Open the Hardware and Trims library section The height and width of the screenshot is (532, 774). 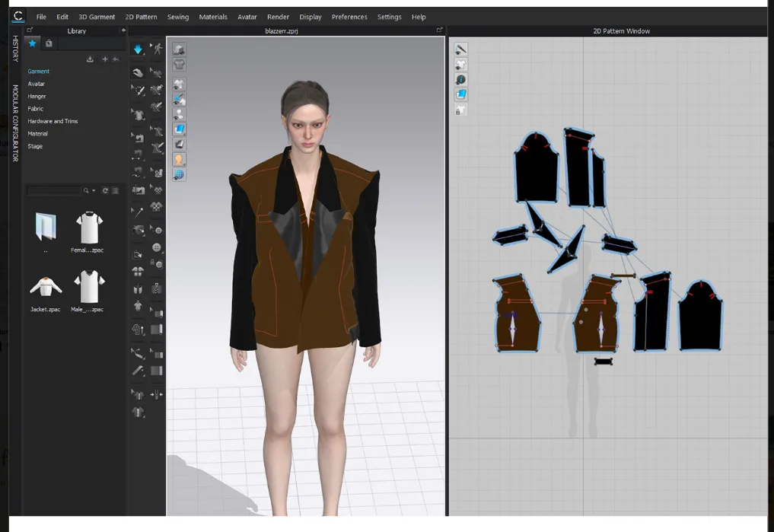(53, 120)
